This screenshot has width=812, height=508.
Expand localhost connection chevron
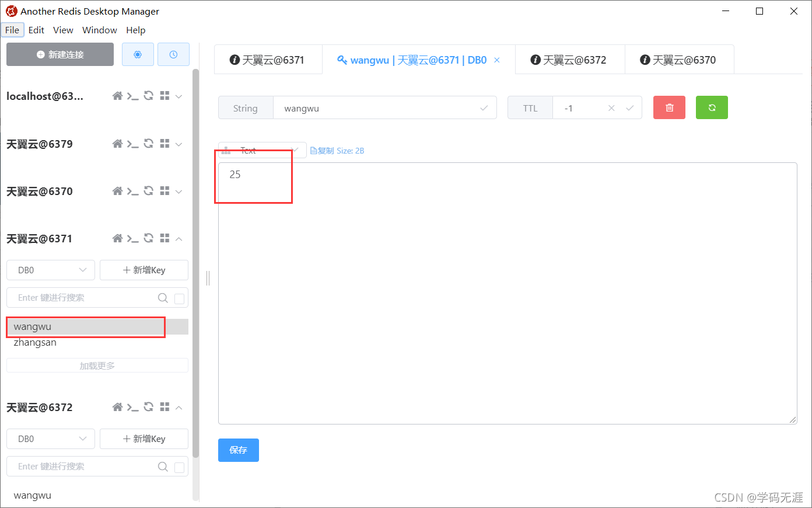[x=179, y=96]
